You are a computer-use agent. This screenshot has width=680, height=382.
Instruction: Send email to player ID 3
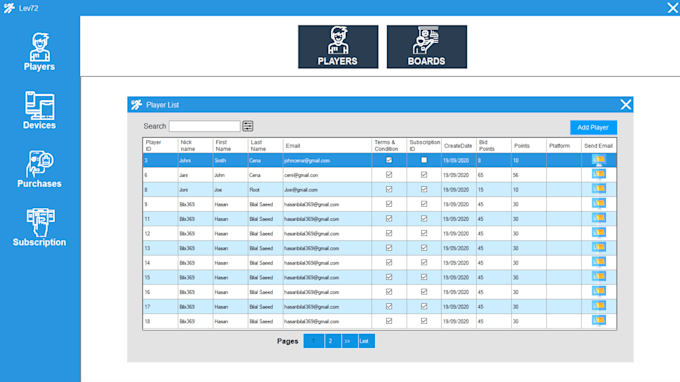599,160
